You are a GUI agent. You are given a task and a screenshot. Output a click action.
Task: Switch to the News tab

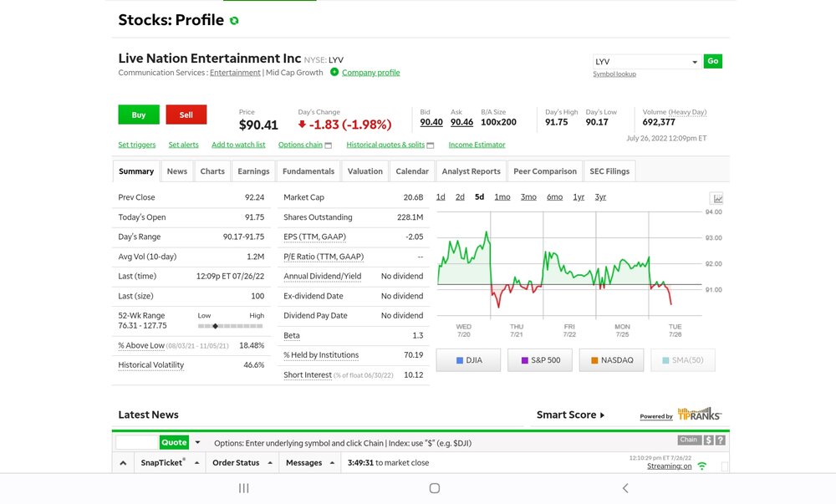pyautogui.click(x=177, y=171)
